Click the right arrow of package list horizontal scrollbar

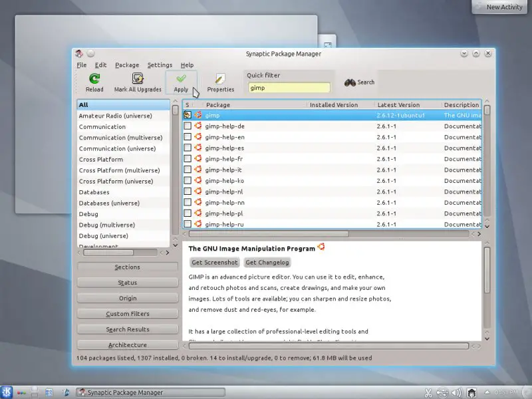pyautogui.click(x=479, y=234)
